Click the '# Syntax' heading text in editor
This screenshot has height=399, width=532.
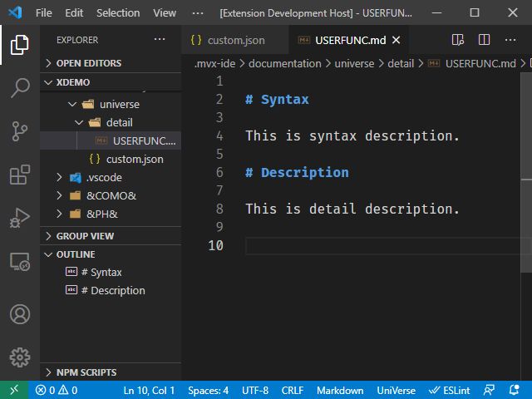click(277, 100)
